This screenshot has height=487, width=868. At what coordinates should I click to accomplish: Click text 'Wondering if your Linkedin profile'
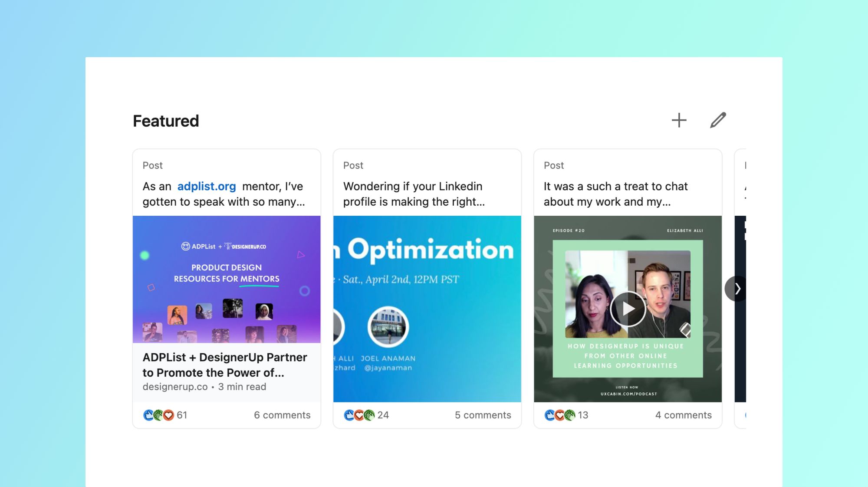(414, 194)
